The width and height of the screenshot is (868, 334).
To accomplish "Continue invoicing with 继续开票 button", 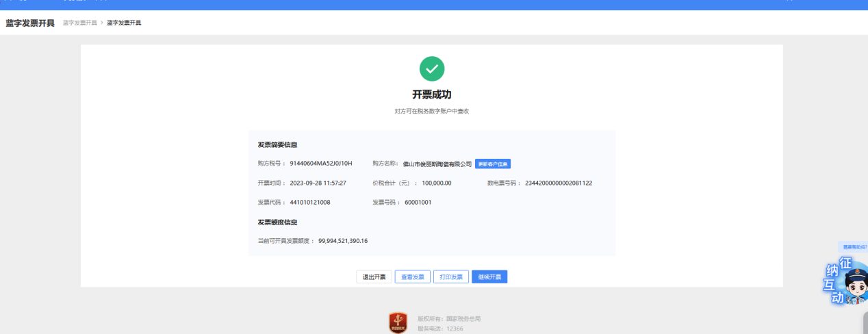I will pyautogui.click(x=489, y=277).
